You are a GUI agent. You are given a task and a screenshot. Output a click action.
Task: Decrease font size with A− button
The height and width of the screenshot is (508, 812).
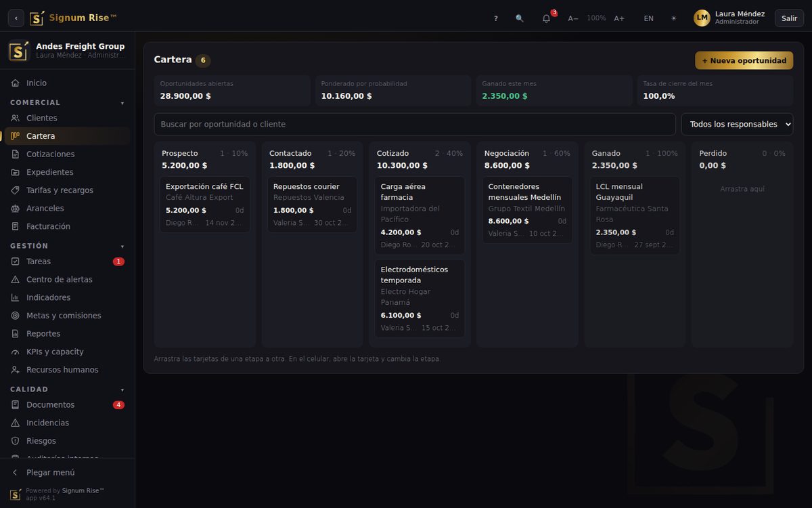pyautogui.click(x=573, y=18)
